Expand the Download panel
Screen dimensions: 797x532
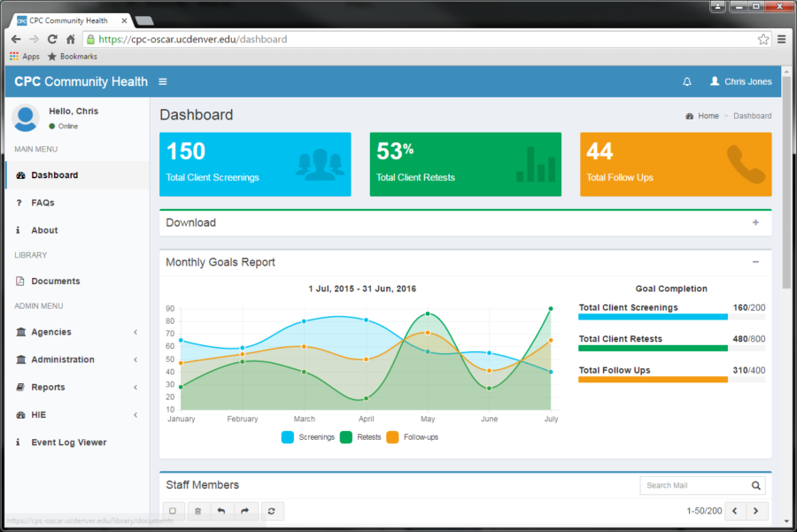point(755,223)
